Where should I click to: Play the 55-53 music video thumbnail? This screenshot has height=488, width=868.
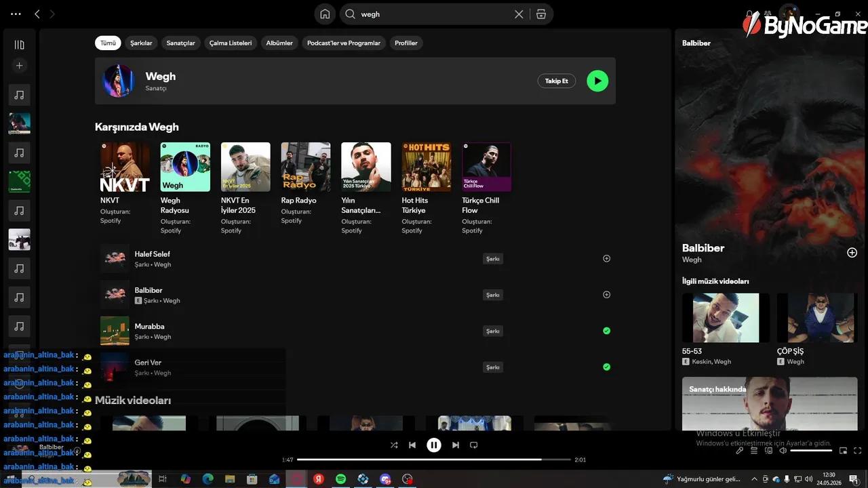click(x=726, y=317)
